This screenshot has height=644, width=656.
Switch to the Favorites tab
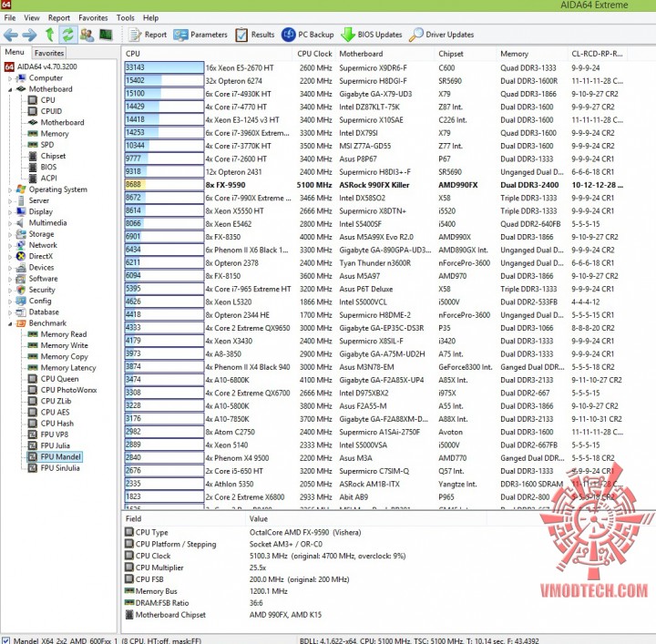pyautogui.click(x=49, y=53)
